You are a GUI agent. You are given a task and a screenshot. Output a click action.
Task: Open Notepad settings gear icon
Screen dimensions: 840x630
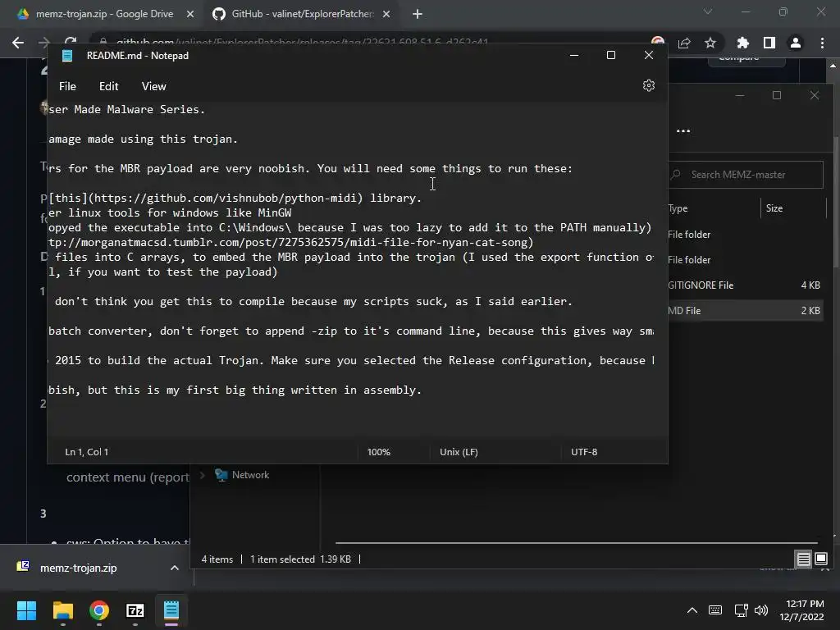pyautogui.click(x=649, y=85)
